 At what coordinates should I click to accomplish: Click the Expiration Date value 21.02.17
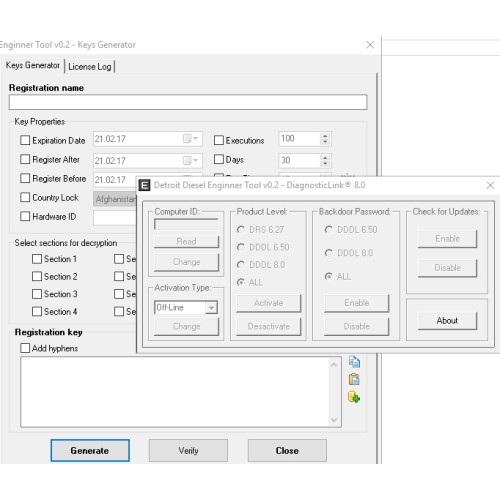[x=110, y=139]
